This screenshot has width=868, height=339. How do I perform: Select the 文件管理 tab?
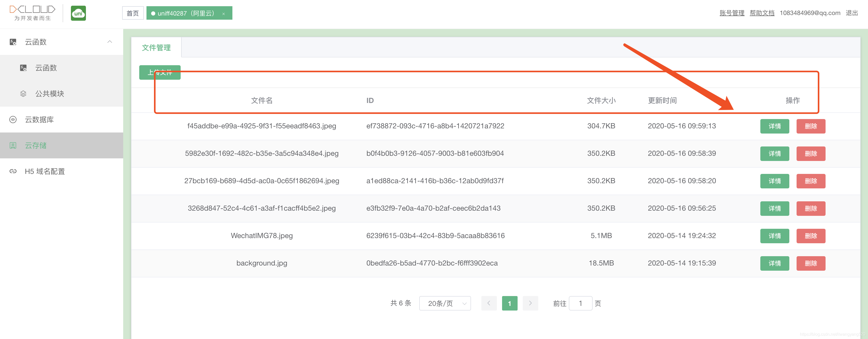[156, 48]
